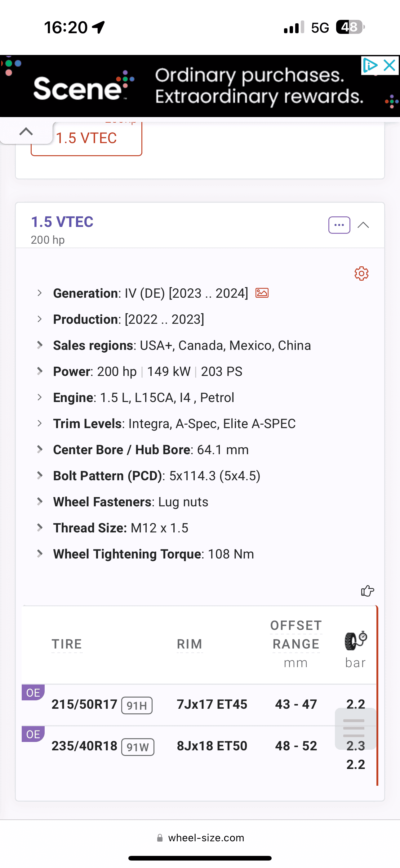Click the AdChoices icon on banner
Screen dimensions: 400x868
tap(370, 66)
